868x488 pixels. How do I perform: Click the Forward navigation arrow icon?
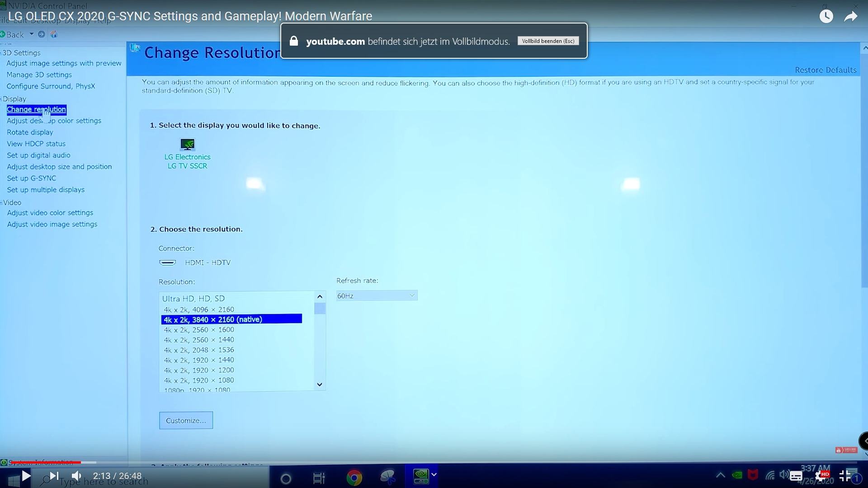pyautogui.click(x=42, y=34)
